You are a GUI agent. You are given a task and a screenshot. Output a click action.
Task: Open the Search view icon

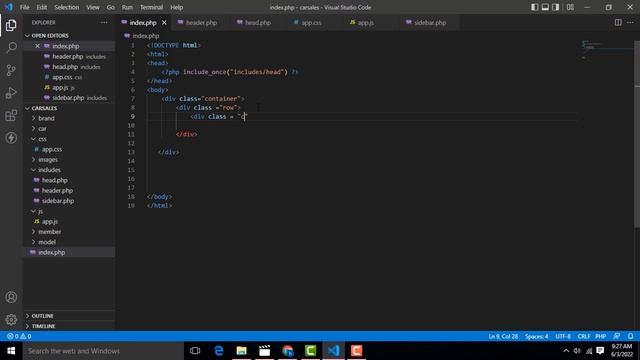(x=11, y=48)
